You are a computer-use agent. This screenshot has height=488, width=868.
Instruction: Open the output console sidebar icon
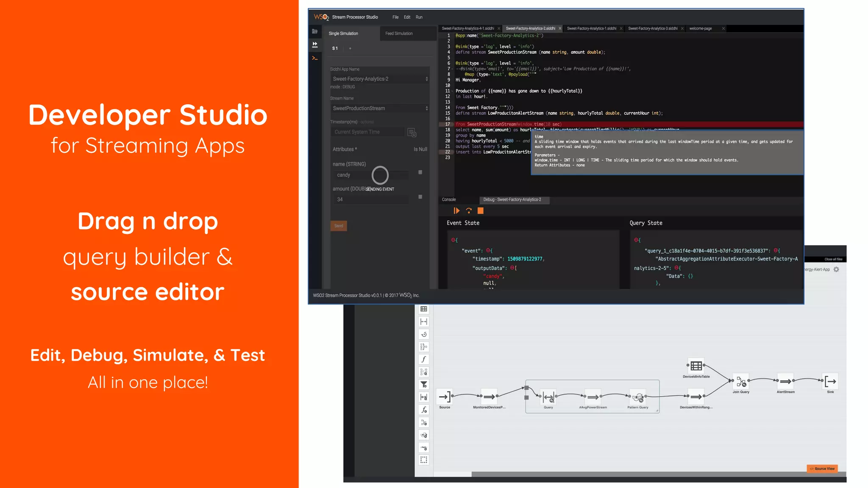315,58
